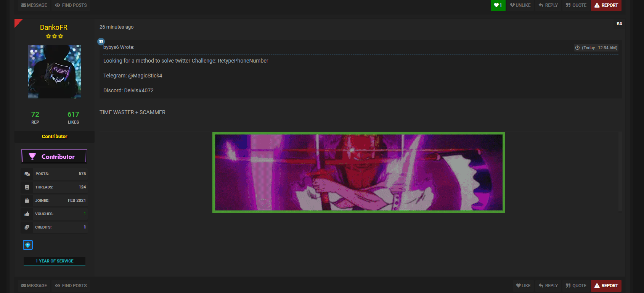Click the 'Discord: Deivis#4072' line

128,90
